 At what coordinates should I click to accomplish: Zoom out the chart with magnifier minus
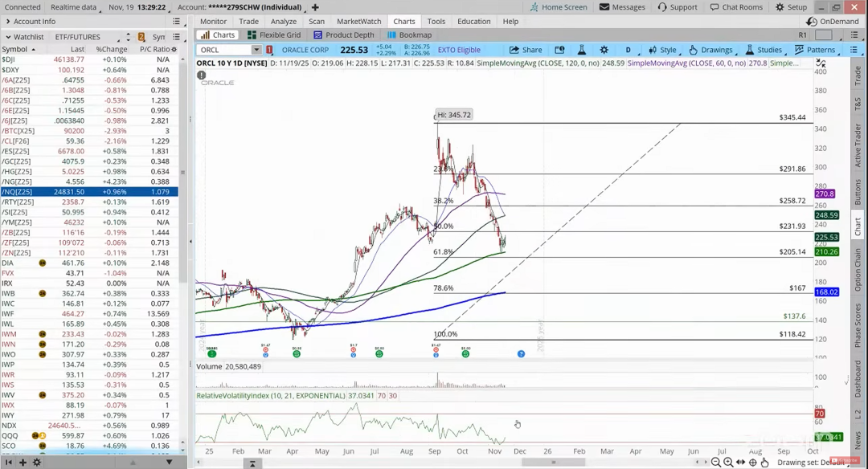point(716,463)
